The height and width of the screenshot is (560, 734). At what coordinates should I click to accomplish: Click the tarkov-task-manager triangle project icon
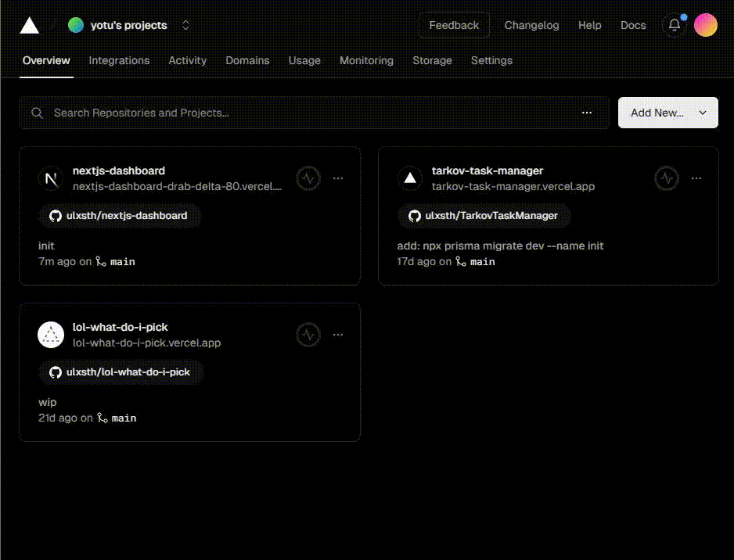tap(410, 178)
